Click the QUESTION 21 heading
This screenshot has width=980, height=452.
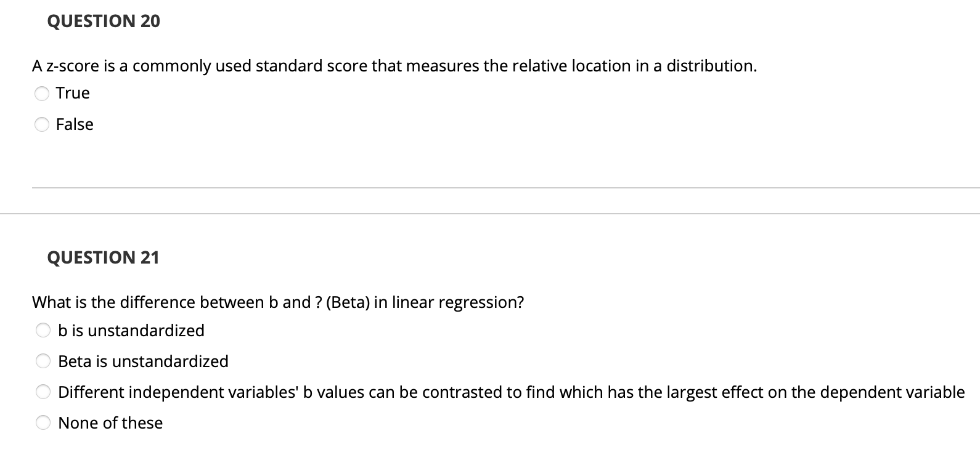(x=103, y=257)
